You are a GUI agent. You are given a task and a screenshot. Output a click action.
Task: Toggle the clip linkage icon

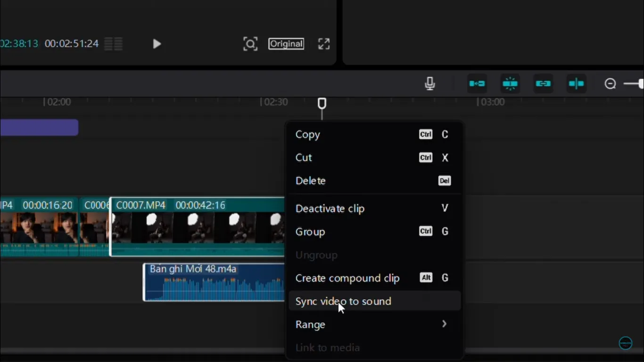[543, 84]
